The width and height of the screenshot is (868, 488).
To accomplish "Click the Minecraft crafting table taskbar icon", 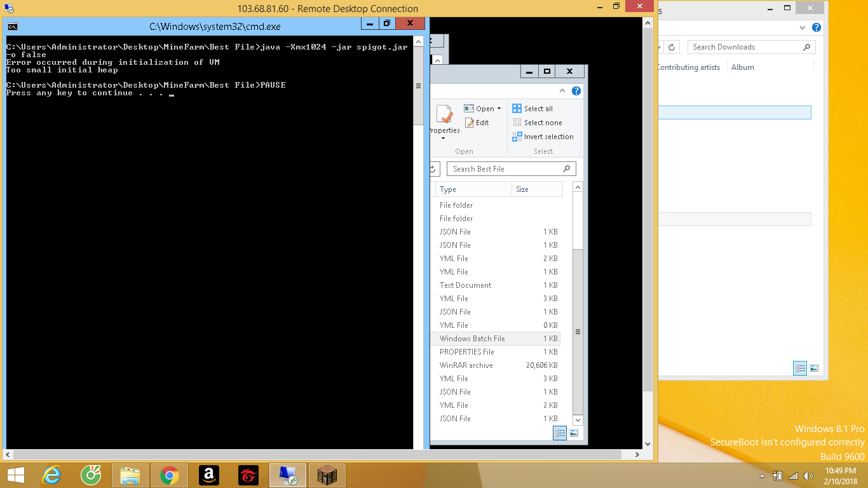I will (x=327, y=475).
